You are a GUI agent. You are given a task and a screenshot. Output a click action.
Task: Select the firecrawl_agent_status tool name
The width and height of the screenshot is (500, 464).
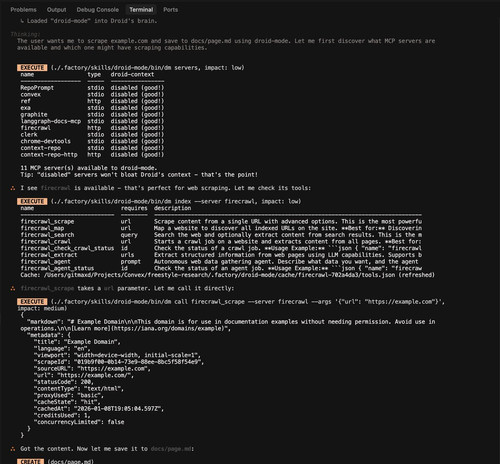click(57, 268)
